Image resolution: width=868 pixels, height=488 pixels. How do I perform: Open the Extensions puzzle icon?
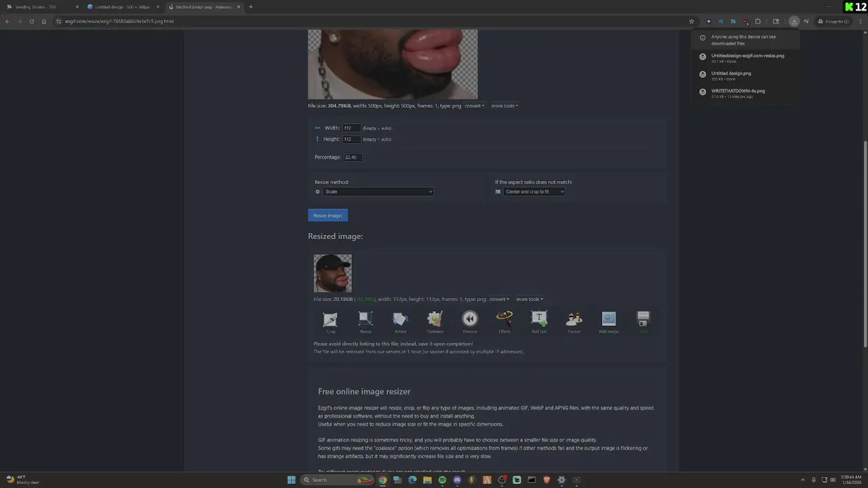(757, 21)
